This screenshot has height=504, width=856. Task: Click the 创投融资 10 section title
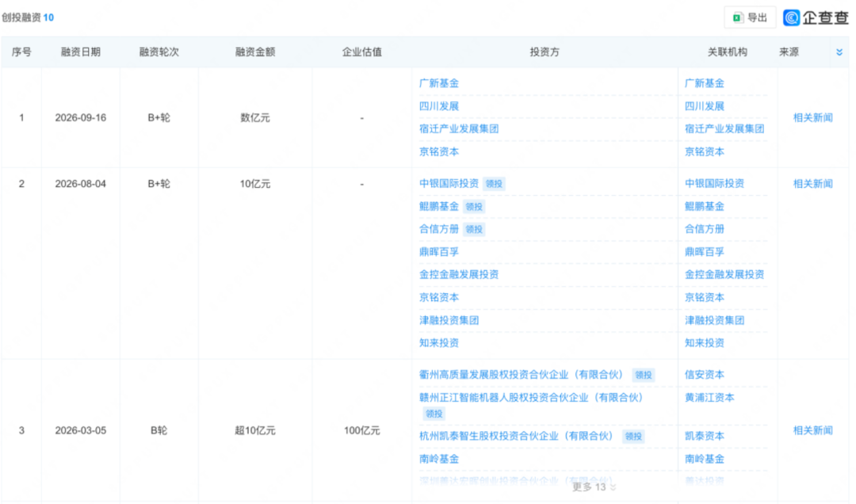(x=27, y=17)
